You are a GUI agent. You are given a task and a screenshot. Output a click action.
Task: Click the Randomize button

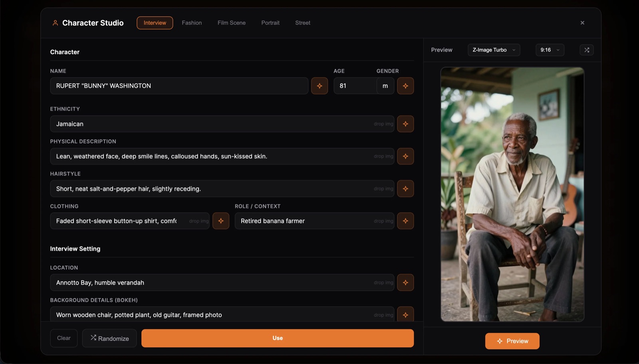click(x=109, y=338)
